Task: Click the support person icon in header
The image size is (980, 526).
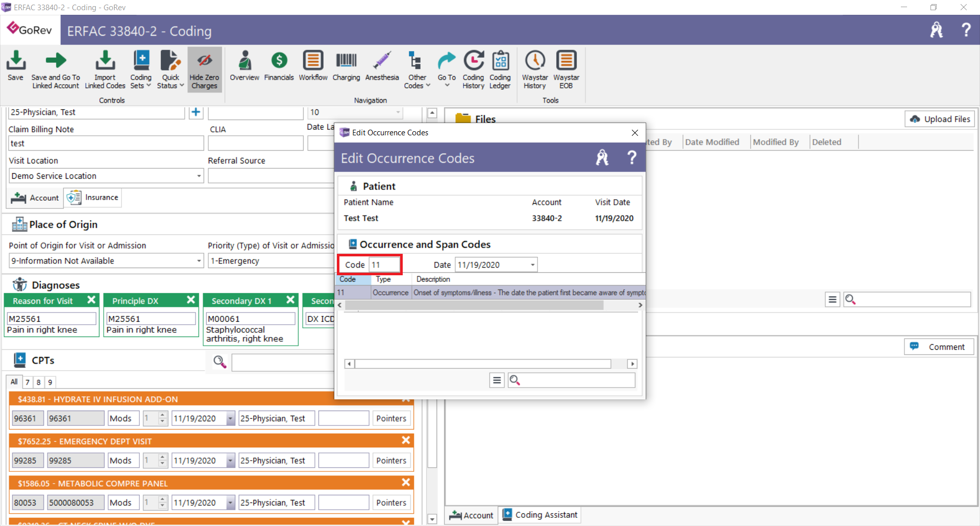Action: 937,30
